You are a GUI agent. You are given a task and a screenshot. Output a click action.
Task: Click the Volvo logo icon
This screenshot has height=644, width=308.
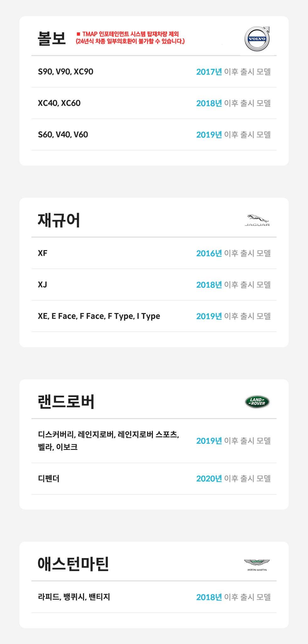257,39
